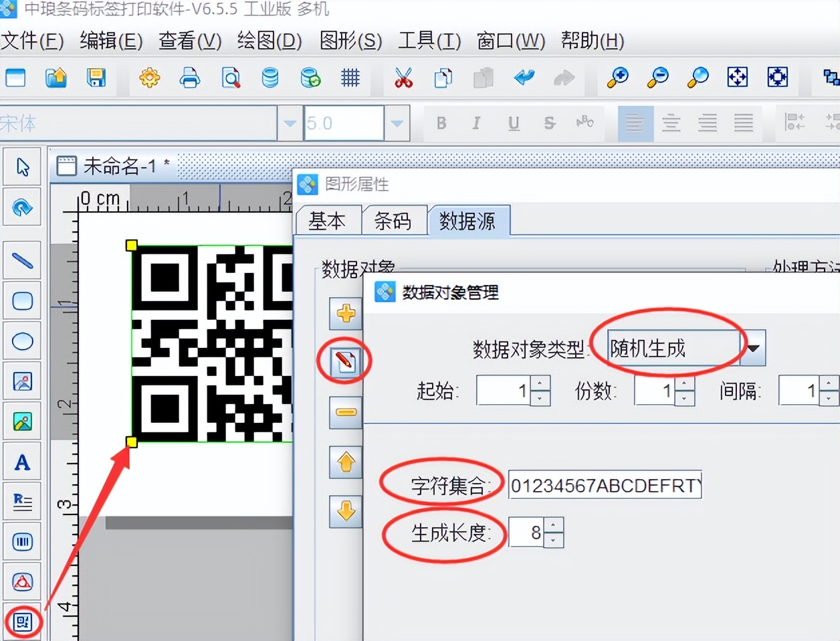Open document settings gear icon
Viewport: 840px width, 641px height.
[x=150, y=78]
